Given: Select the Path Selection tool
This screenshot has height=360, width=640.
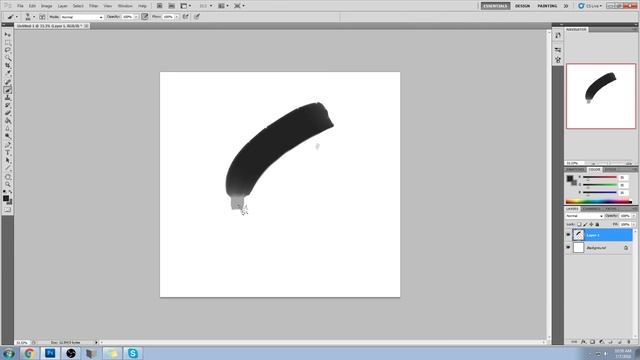Looking at the screenshot, I should [x=7, y=160].
